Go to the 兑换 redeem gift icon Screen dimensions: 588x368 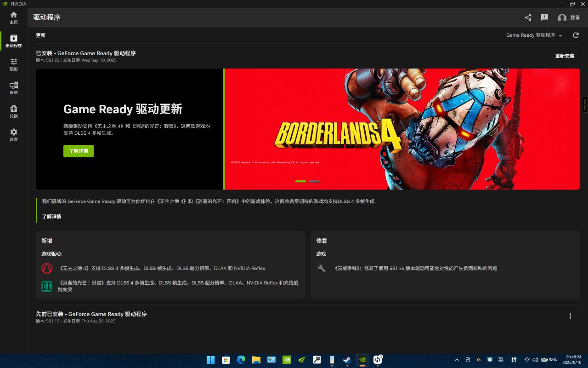14,111
